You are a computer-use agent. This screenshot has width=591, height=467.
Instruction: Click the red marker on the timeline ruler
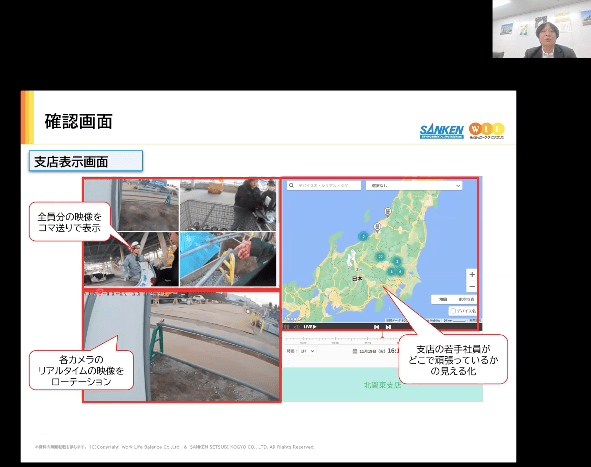click(382, 335)
